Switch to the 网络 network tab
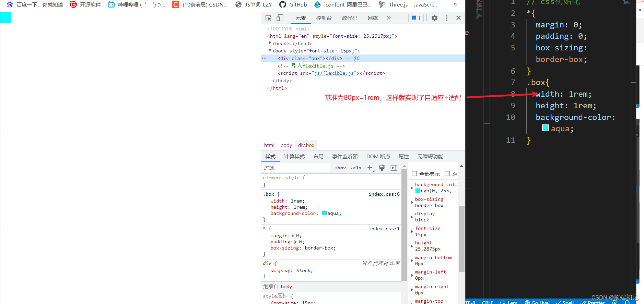 click(x=373, y=18)
